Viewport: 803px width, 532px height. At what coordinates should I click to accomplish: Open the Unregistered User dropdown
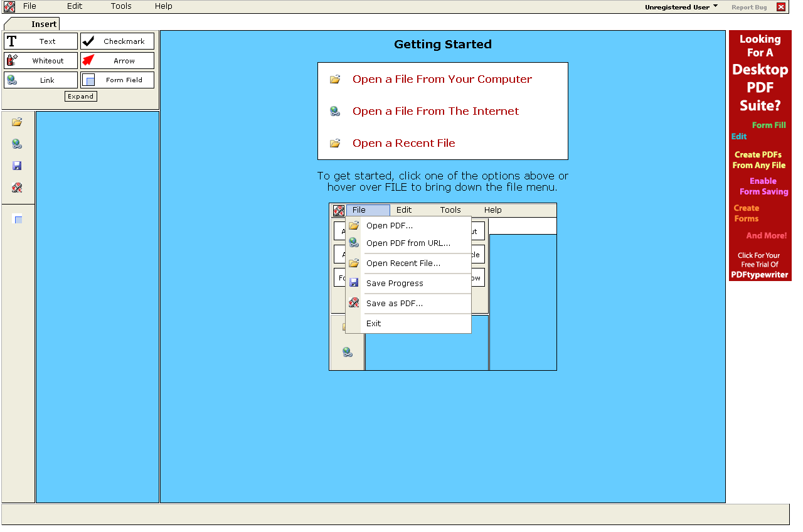(681, 7)
